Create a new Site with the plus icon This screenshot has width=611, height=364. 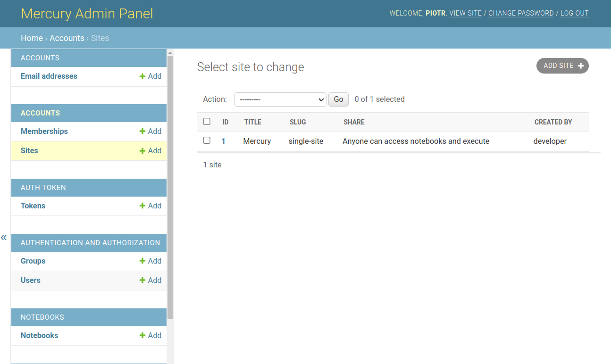click(142, 150)
